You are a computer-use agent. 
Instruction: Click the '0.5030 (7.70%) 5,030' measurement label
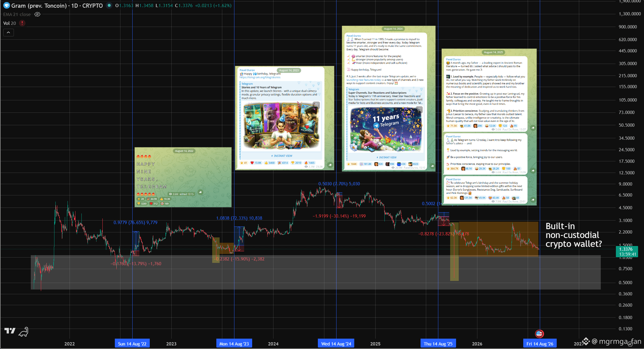(x=339, y=184)
